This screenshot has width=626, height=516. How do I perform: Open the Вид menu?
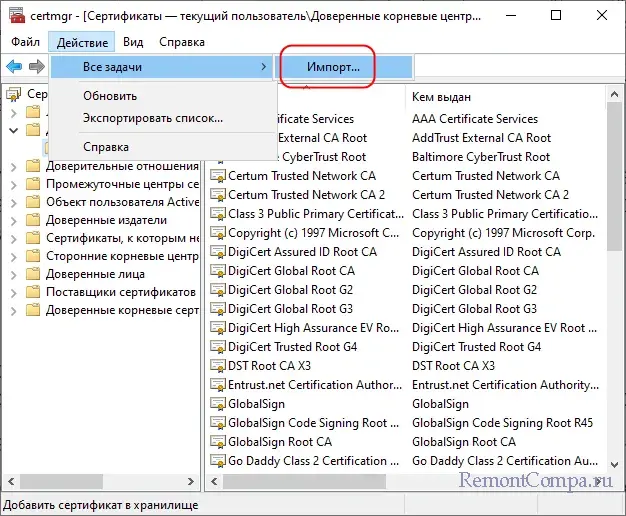pyautogui.click(x=133, y=42)
